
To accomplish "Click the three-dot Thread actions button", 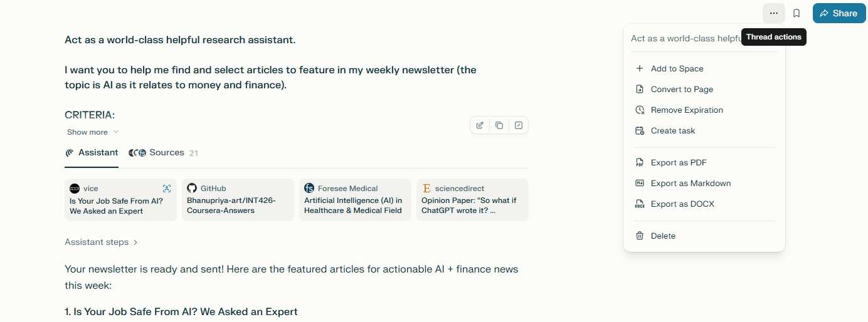I will point(773,13).
